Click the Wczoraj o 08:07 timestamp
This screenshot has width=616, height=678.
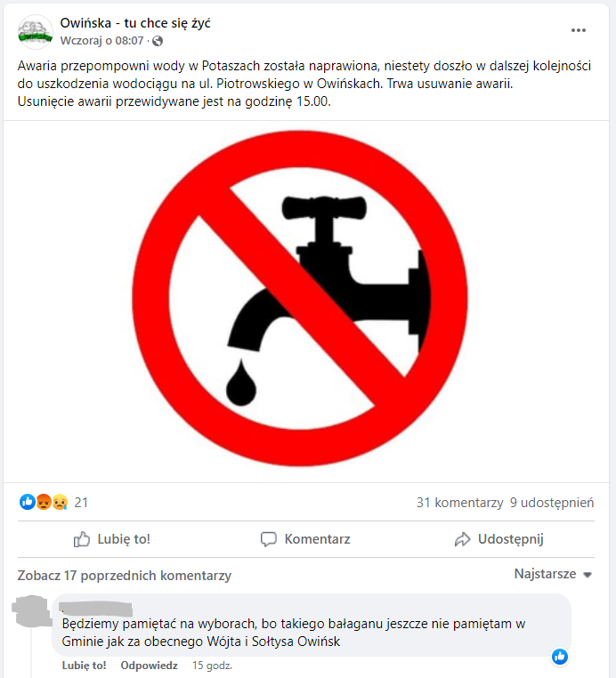click(101, 41)
